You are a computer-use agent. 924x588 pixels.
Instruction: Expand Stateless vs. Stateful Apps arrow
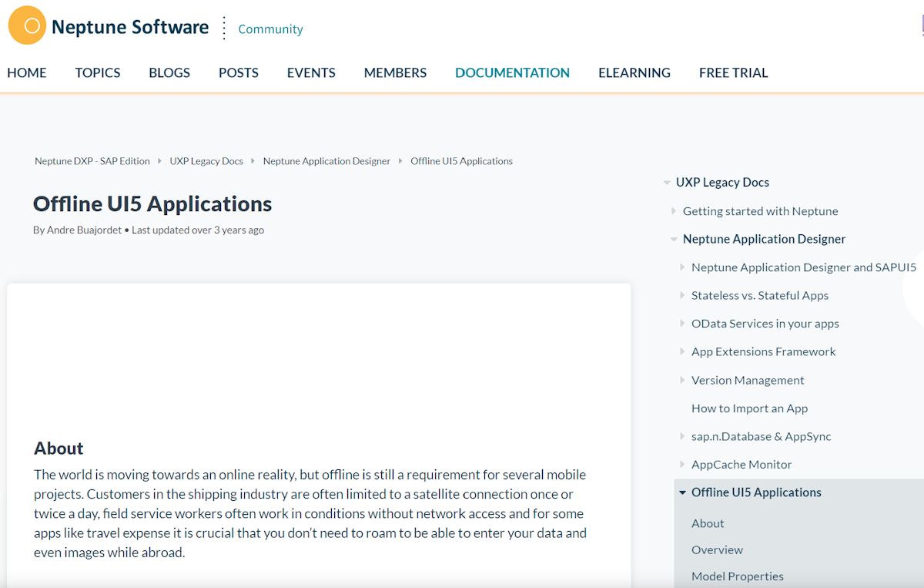tap(682, 295)
